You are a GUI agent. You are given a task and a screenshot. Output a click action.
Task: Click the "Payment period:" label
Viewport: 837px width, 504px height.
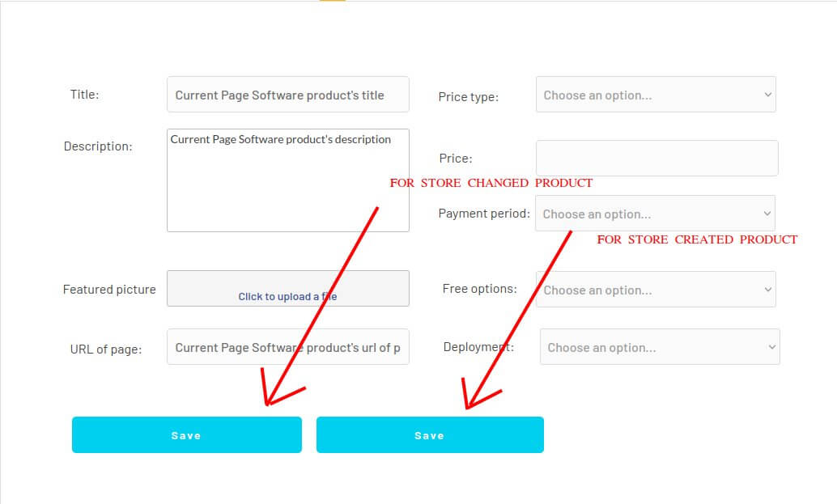click(484, 214)
